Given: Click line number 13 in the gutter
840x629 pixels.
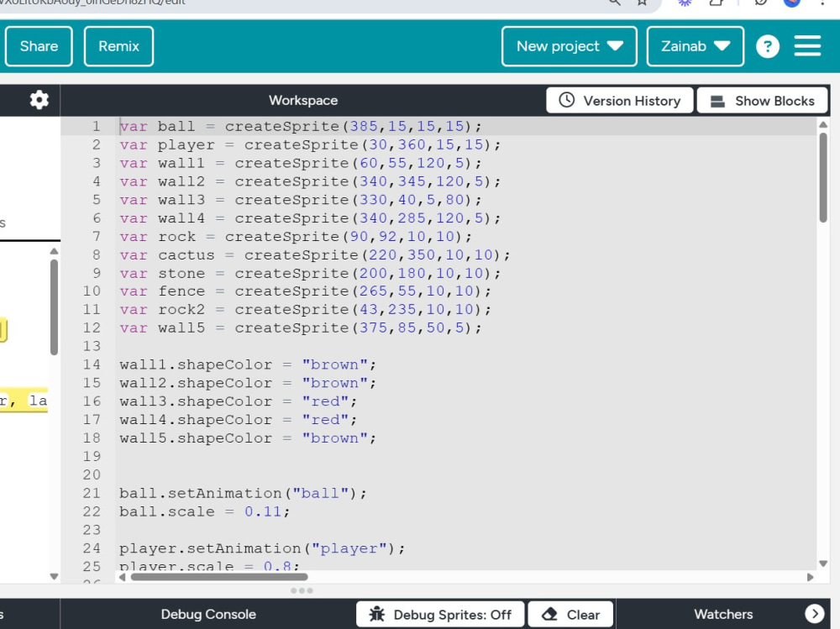Looking at the screenshot, I should tap(92, 346).
